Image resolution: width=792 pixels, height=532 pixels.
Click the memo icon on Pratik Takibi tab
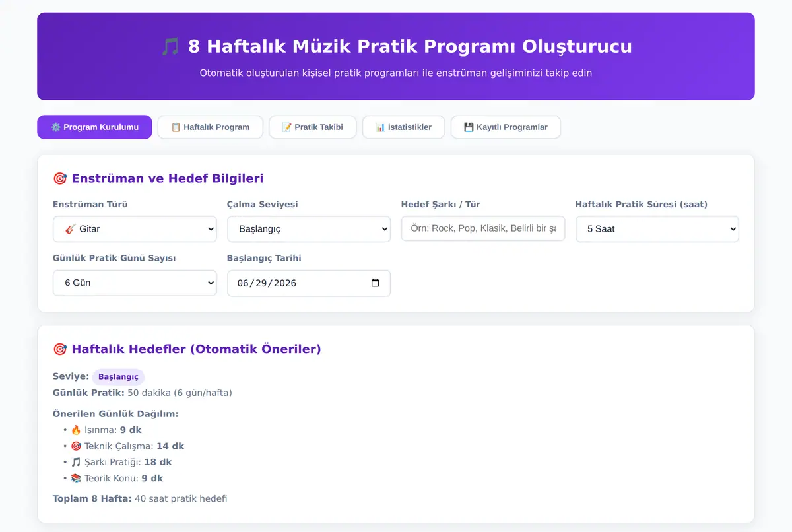pos(286,127)
